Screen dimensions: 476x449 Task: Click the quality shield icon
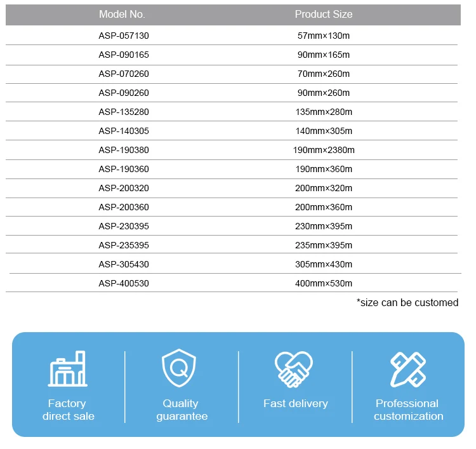[x=179, y=368]
